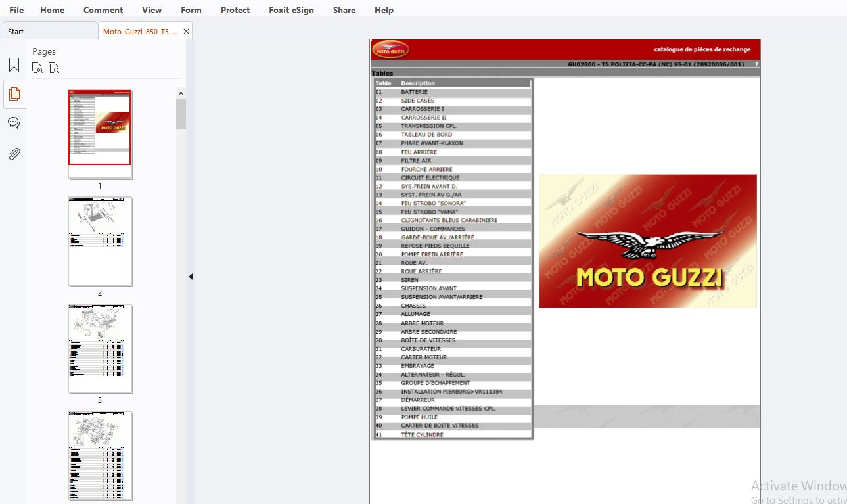Open the Form tab
Viewport: 847px width, 504px height.
(x=191, y=10)
